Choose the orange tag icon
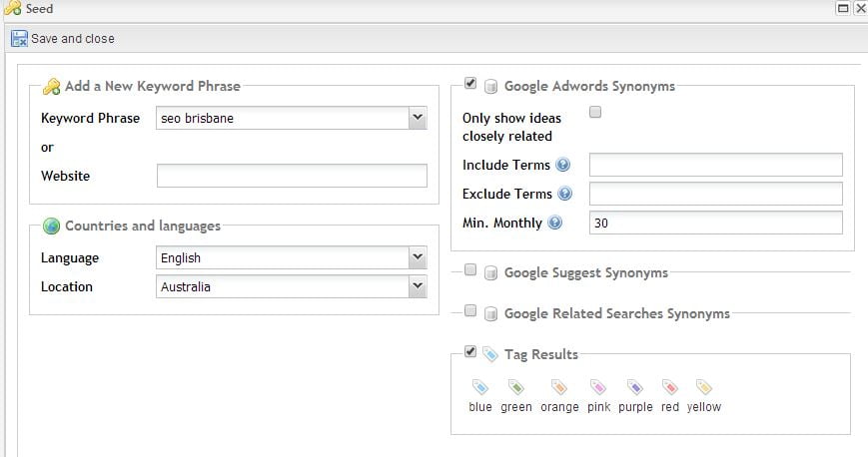This screenshot has width=868, height=457. 559,387
